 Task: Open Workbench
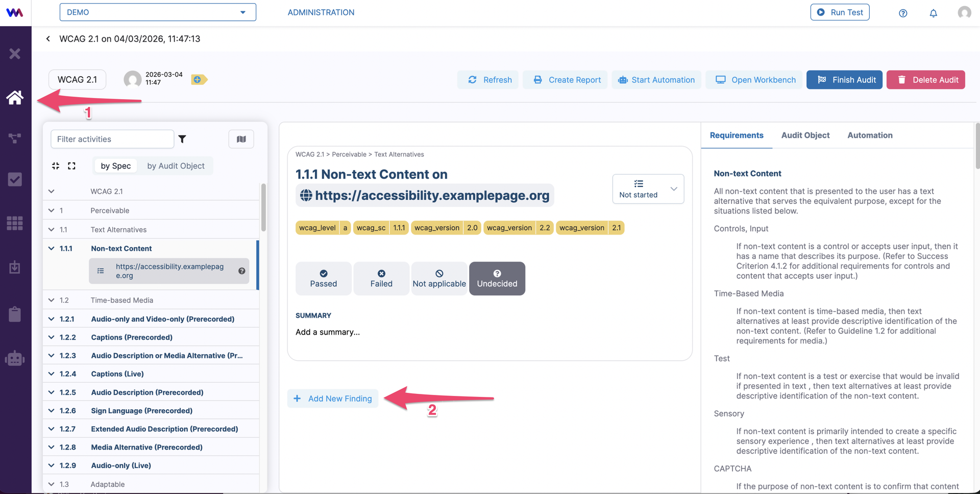[x=754, y=80]
